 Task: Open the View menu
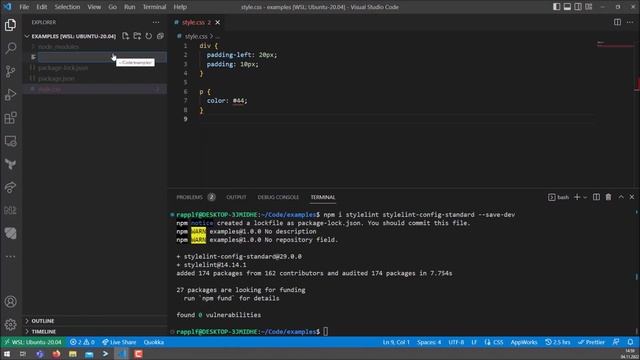pyautogui.click(x=94, y=7)
